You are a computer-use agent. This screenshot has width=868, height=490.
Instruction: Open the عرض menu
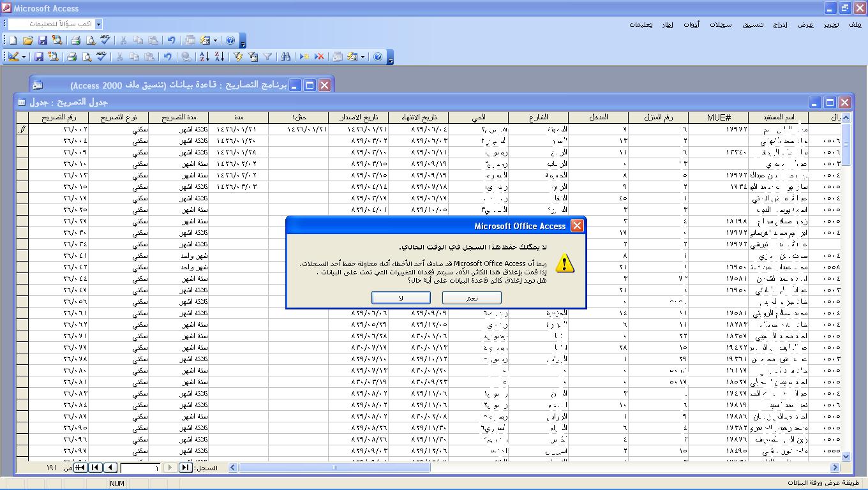pos(806,24)
